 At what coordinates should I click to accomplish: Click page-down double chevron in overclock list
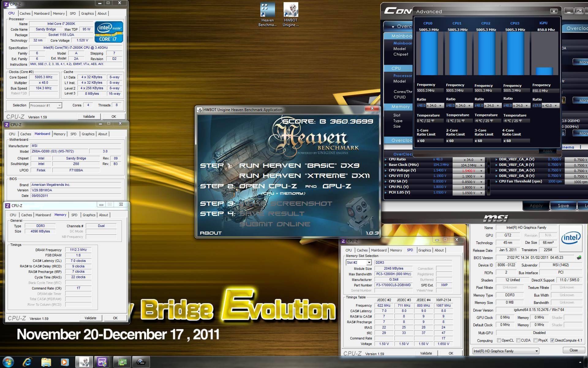point(488,187)
